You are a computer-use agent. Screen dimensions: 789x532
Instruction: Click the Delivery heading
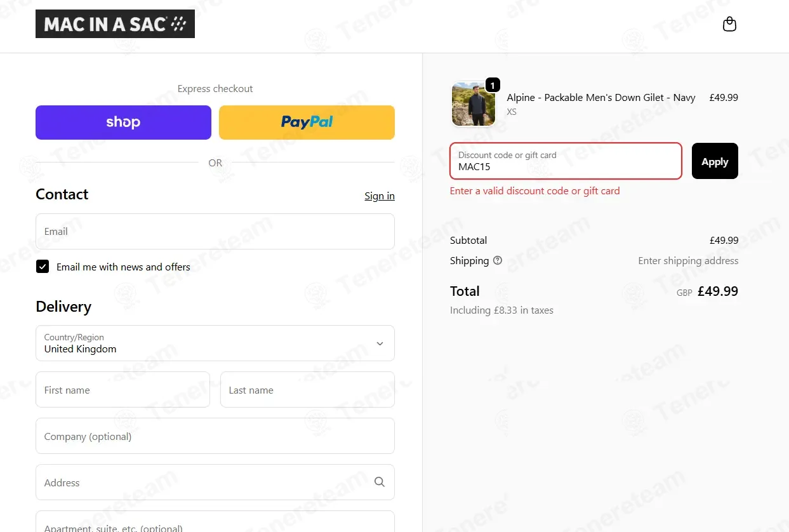pos(63,307)
